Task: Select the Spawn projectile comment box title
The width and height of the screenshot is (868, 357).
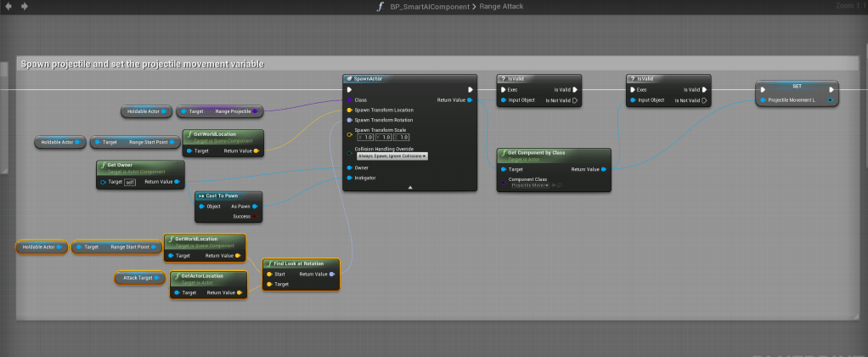Action: [143, 64]
